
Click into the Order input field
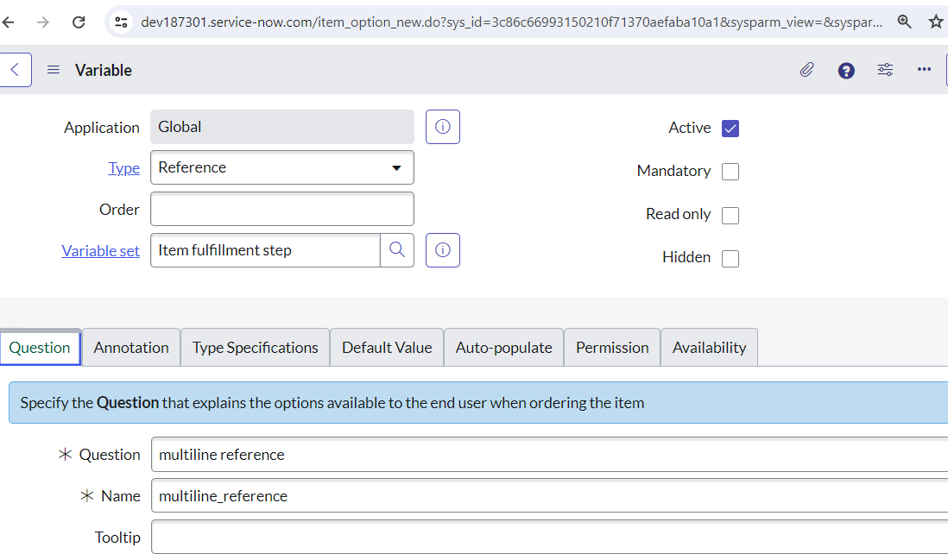point(282,209)
